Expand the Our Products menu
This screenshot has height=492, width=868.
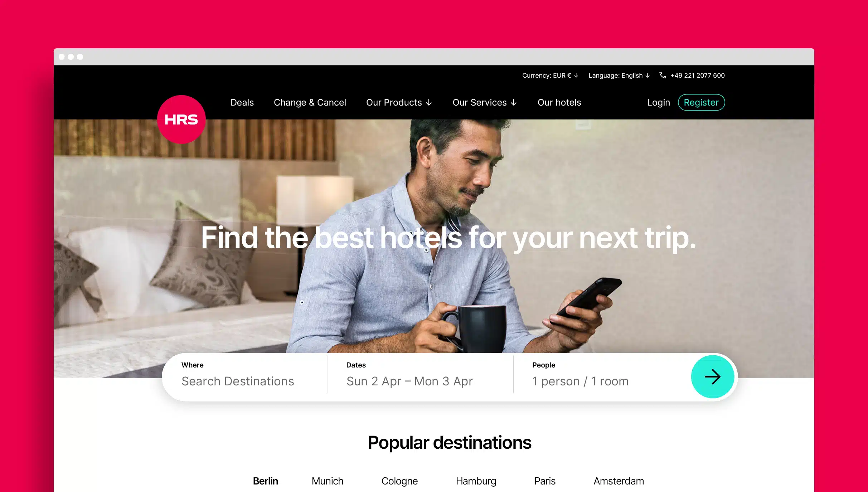click(x=399, y=103)
